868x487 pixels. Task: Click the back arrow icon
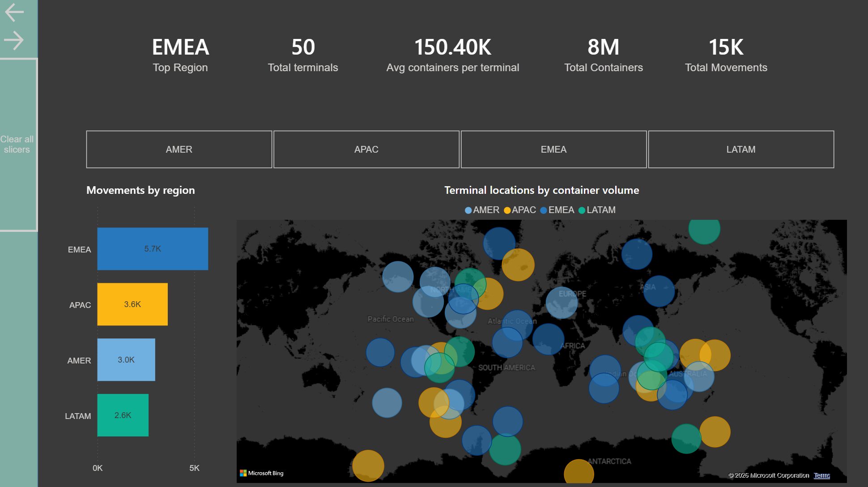pyautogui.click(x=14, y=13)
